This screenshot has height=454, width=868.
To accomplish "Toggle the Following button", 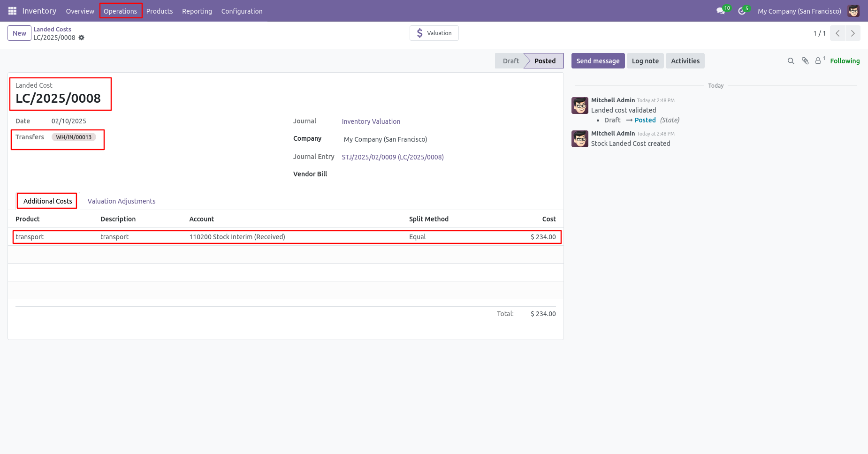I will pos(845,61).
